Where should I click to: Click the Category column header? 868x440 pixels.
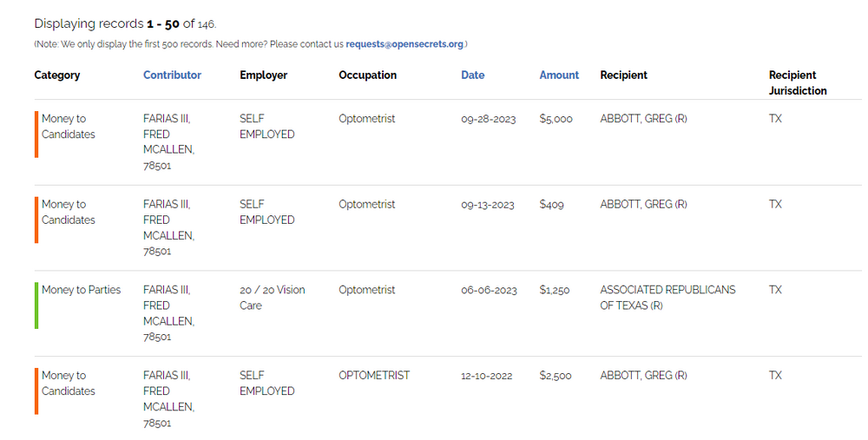tap(57, 76)
